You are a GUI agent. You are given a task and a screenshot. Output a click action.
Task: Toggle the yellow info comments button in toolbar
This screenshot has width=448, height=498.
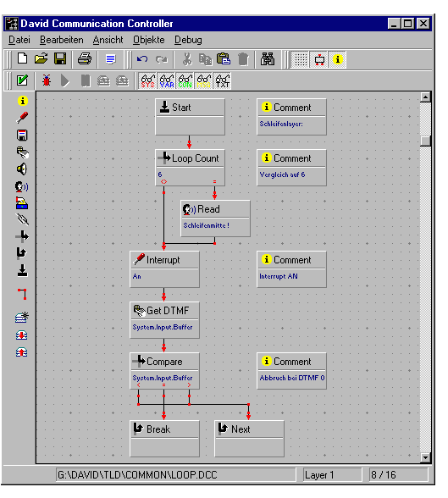(x=338, y=59)
